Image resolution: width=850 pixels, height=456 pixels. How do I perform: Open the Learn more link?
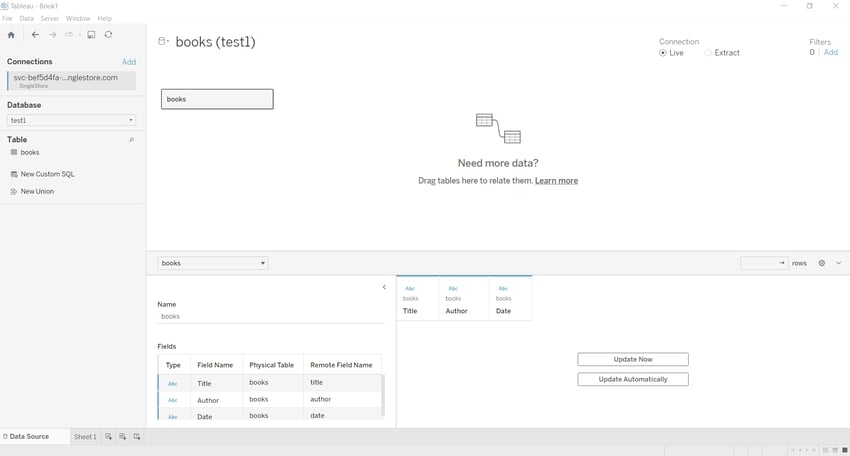click(556, 181)
